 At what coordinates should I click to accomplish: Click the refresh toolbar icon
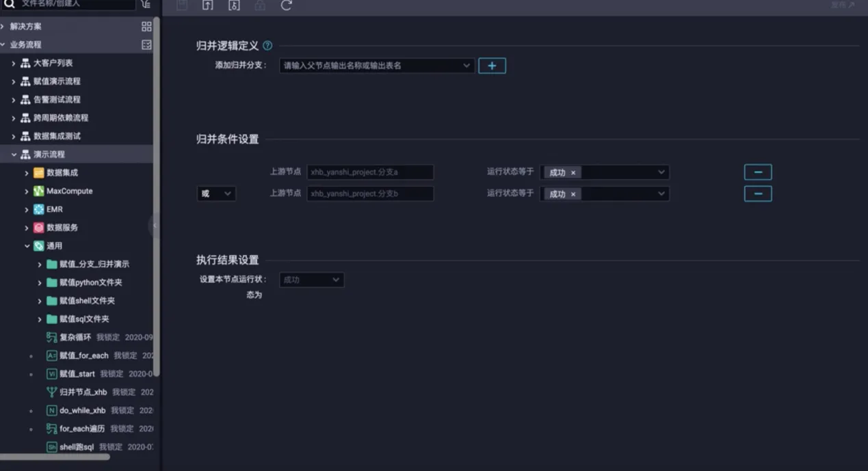[286, 5]
